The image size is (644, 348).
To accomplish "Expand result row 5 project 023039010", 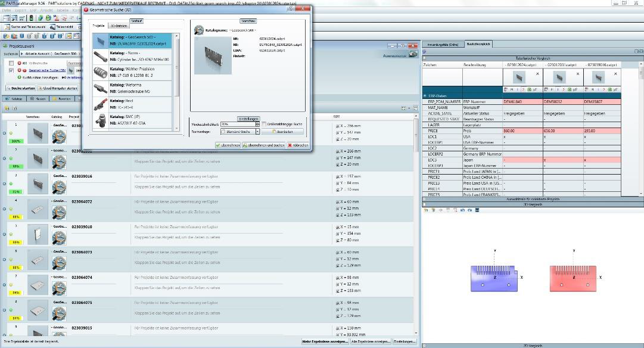I will click(x=5, y=234).
